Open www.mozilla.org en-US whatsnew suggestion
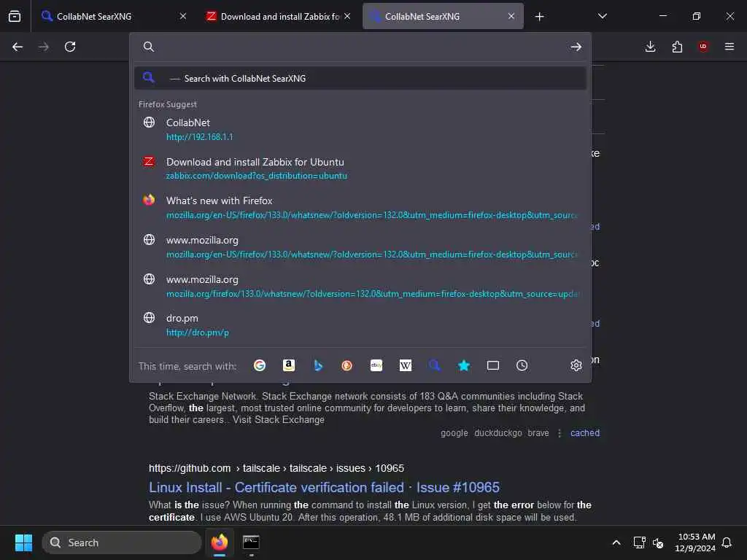The width and height of the screenshot is (747, 560). pyautogui.click(x=360, y=246)
